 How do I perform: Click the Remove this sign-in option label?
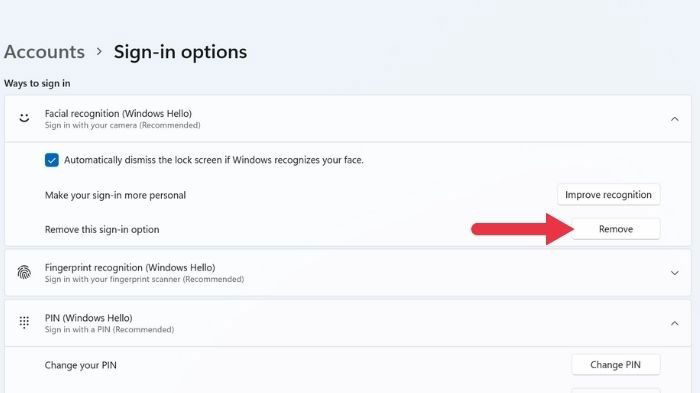[x=102, y=230]
